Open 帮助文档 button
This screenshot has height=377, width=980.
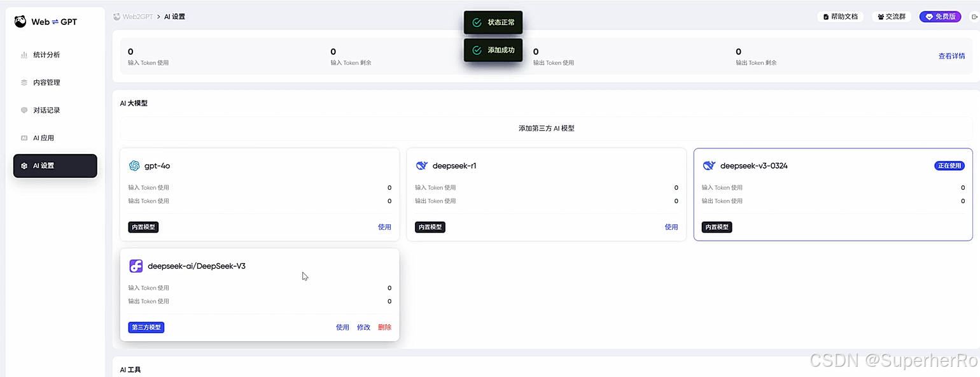[x=840, y=17]
